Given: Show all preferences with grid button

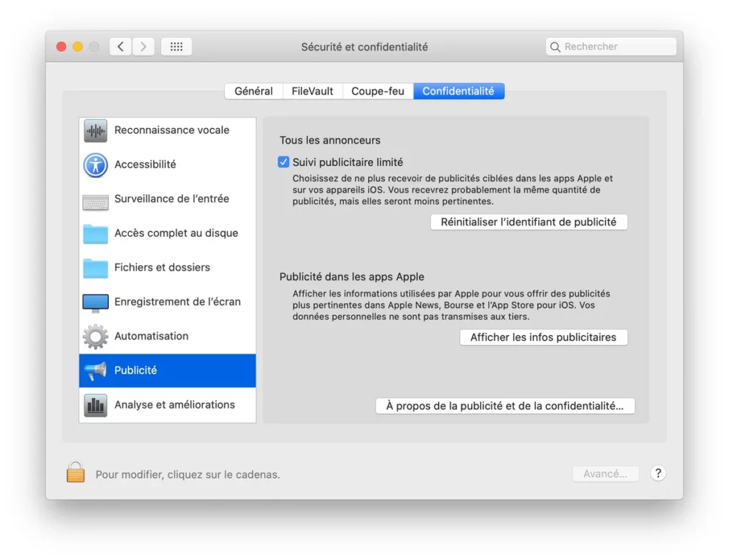Looking at the screenshot, I should point(177,47).
